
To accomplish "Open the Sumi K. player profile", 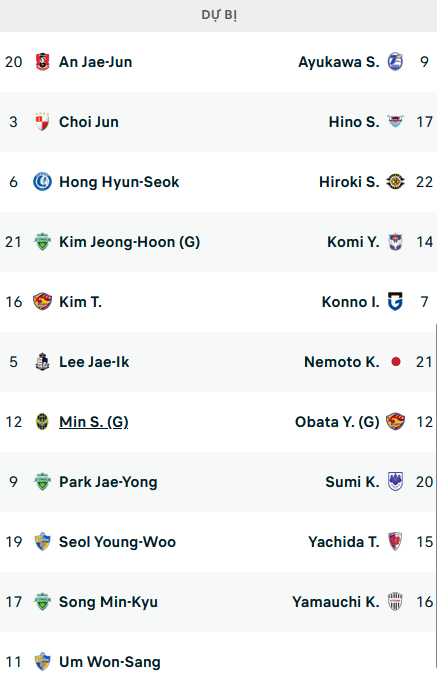I will point(352,482).
